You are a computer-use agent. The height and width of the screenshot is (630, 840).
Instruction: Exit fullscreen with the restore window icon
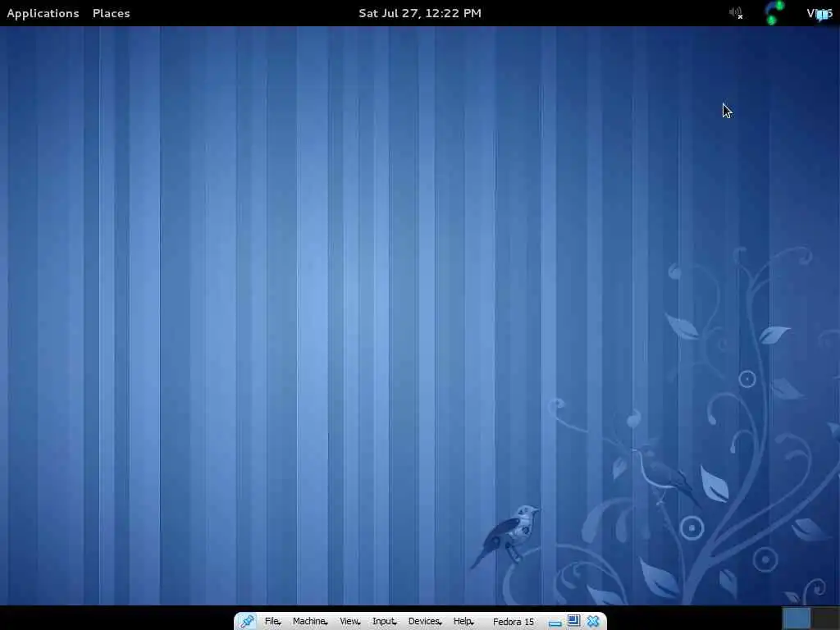click(573, 621)
